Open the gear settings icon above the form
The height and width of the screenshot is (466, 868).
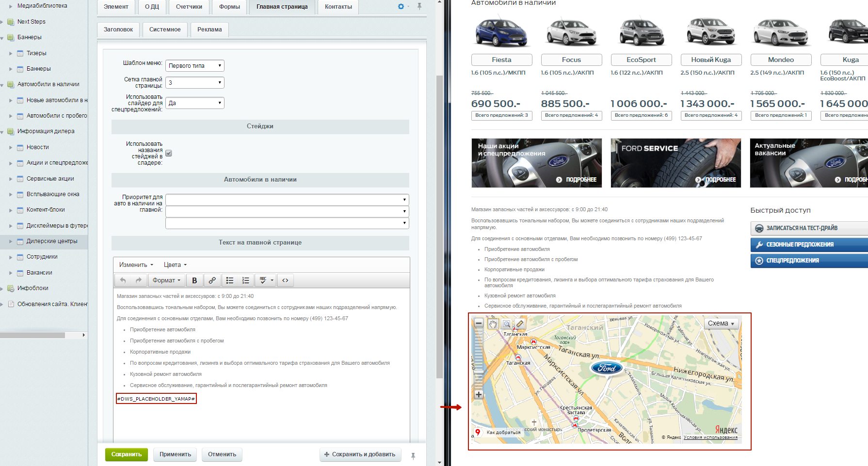[x=401, y=6]
